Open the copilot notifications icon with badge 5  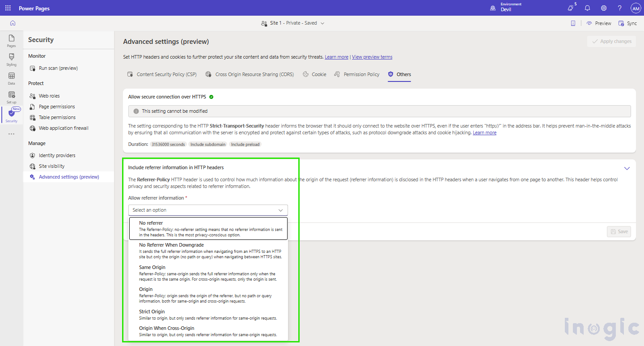(x=571, y=8)
